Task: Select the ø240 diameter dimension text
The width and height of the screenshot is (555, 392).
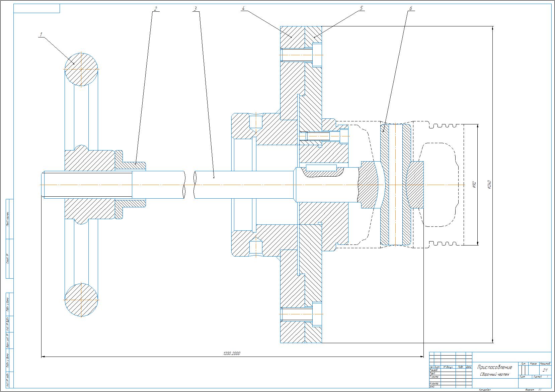Action: 489,185
